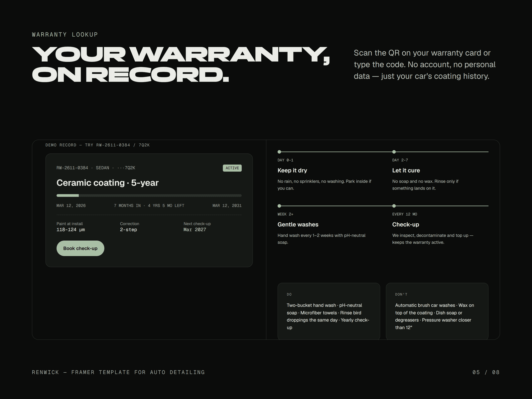Viewport: 532px width, 399px height.
Task: Select the Gentle washes heading
Action: click(x=298, y=224)
